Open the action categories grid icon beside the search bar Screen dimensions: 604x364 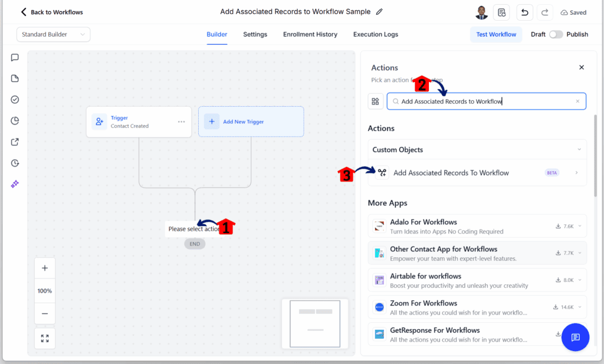[x=376, y=101]
